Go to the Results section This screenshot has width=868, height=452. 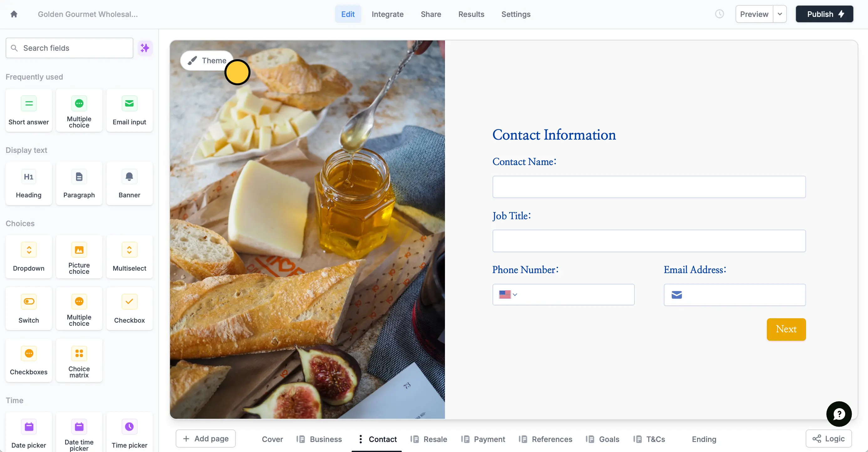click(x=471, y=14)
